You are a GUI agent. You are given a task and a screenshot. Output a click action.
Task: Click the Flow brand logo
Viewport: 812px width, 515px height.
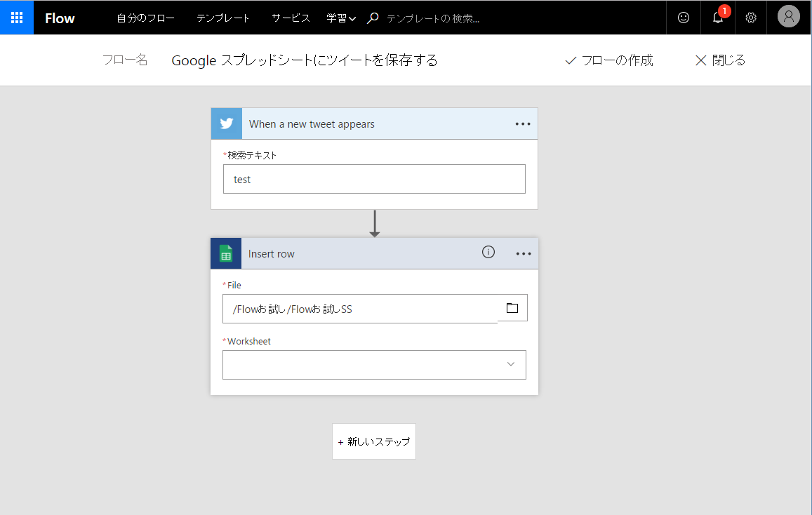(60, 18)
